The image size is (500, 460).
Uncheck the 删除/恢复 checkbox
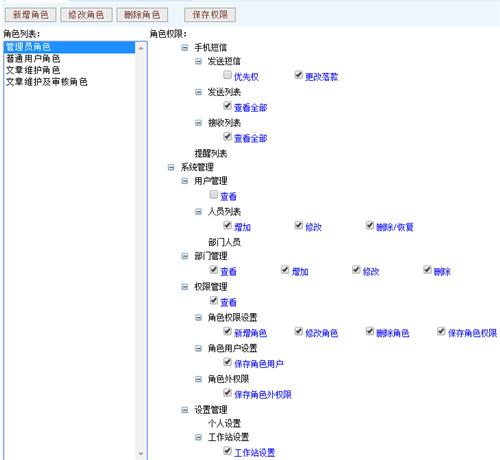click(370, 225)
